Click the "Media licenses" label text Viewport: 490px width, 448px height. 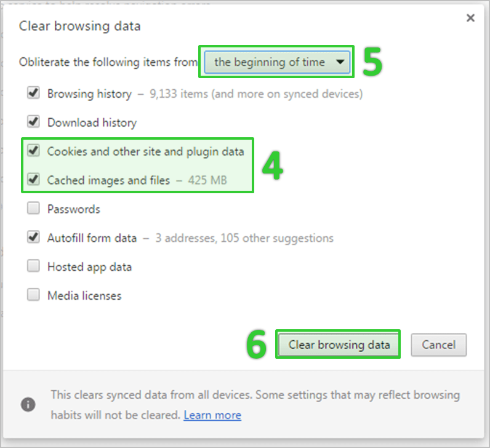click(84, 295)
